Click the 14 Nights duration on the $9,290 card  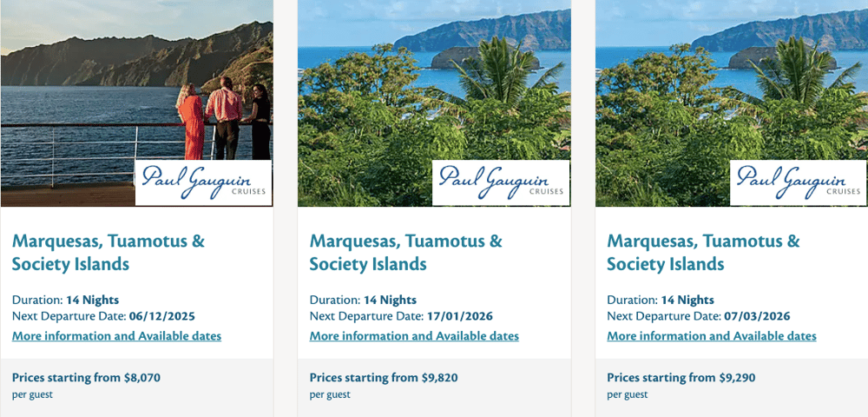point(687,301)
